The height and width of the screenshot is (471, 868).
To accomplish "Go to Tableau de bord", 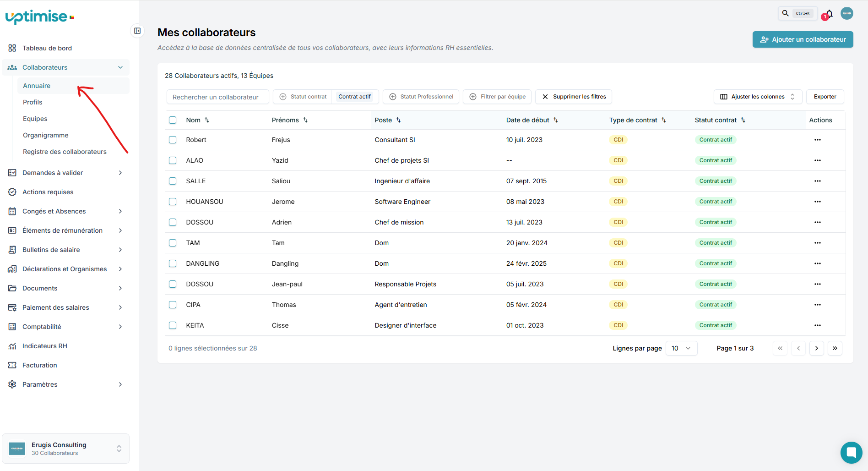I will (47, 48).
